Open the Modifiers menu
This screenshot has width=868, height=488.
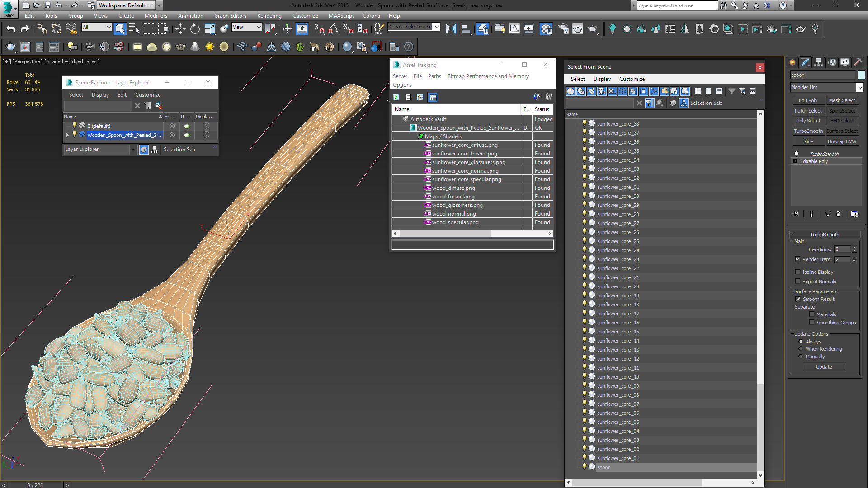tap(156, 15)
